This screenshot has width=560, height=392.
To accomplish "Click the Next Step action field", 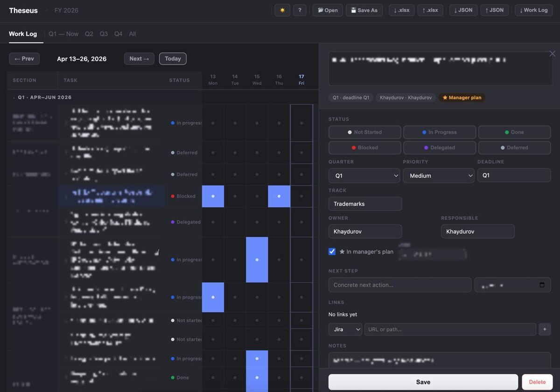I will pyautogui.click(x=400, y=285).
